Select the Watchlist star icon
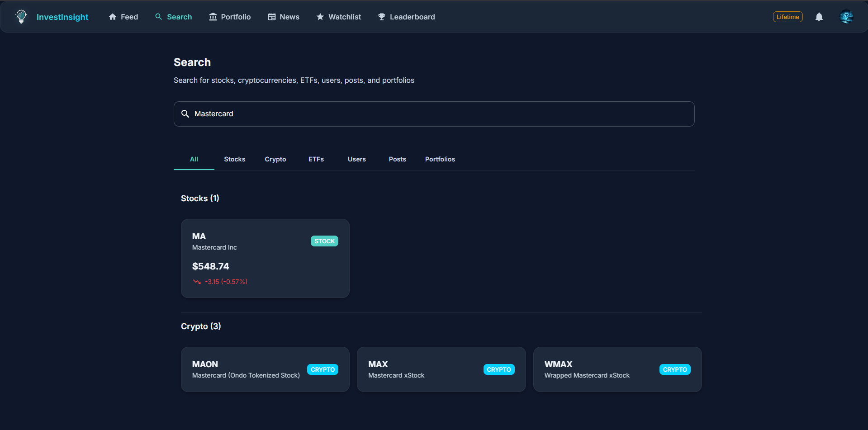The image size is (868, 430). (x=320, y=16)
